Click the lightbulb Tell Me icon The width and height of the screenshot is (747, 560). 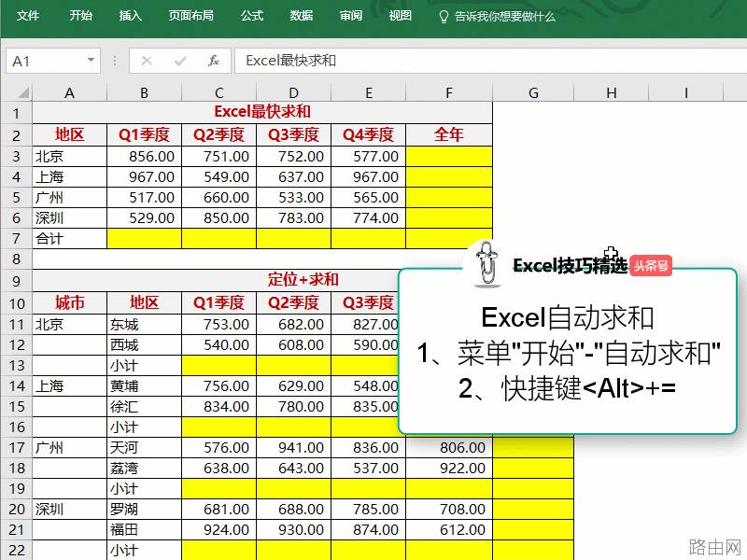coord(444,17)
